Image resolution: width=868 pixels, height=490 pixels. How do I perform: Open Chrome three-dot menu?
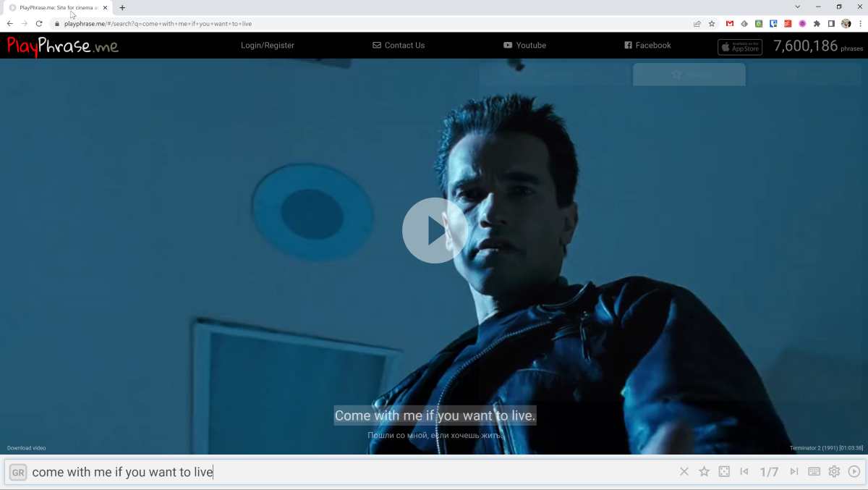click(859, 23)
